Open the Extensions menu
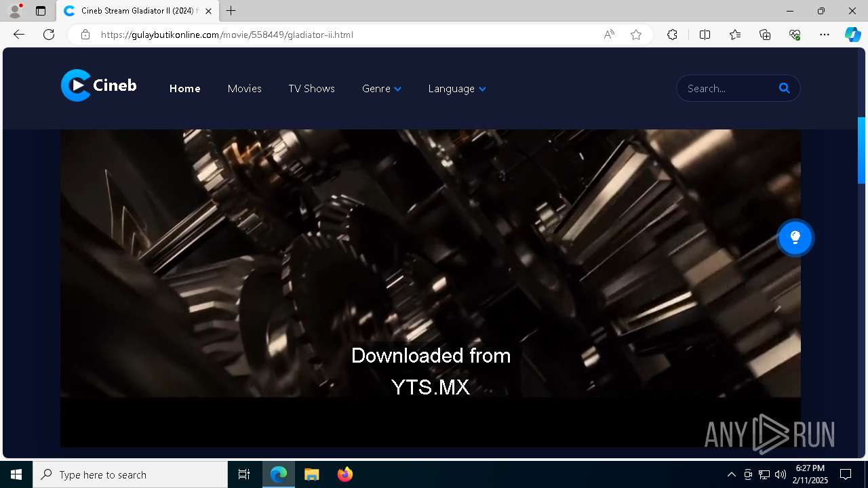The image size is (868, 488). (x=672, y=35)
